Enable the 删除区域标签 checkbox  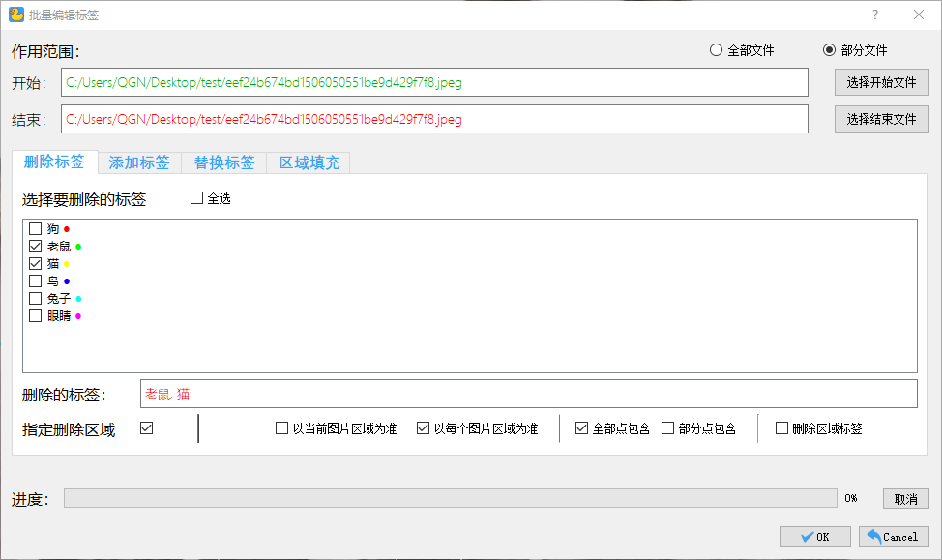click(780, 427)
